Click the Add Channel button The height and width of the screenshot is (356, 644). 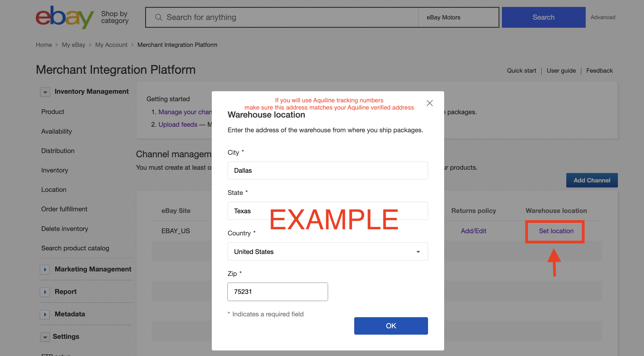[x=592, y=180]
